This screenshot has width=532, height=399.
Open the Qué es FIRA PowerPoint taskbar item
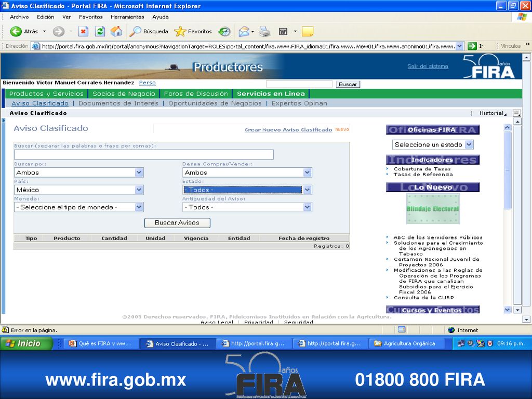[101, 344]
